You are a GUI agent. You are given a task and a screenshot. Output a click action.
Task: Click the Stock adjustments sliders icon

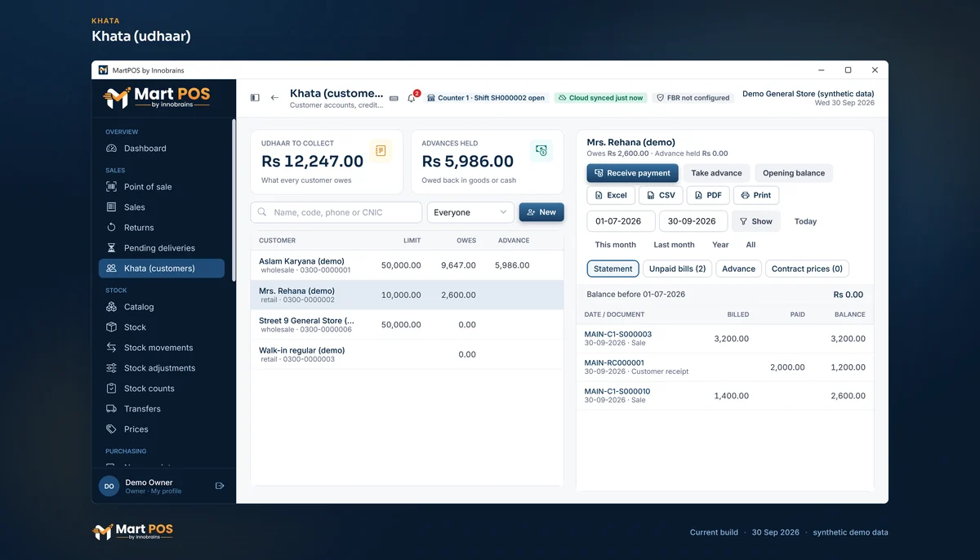(112, 368)
